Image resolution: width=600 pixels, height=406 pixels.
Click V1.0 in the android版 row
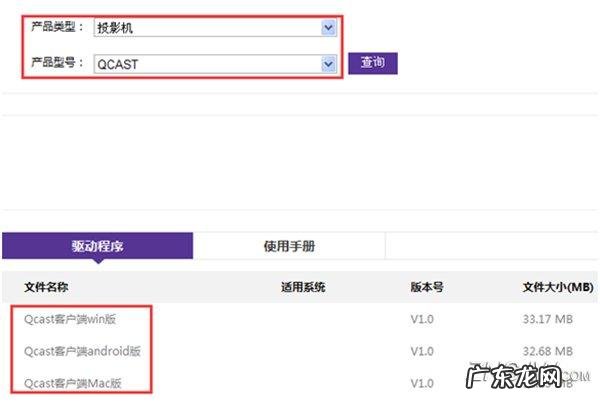pos(422,351)
